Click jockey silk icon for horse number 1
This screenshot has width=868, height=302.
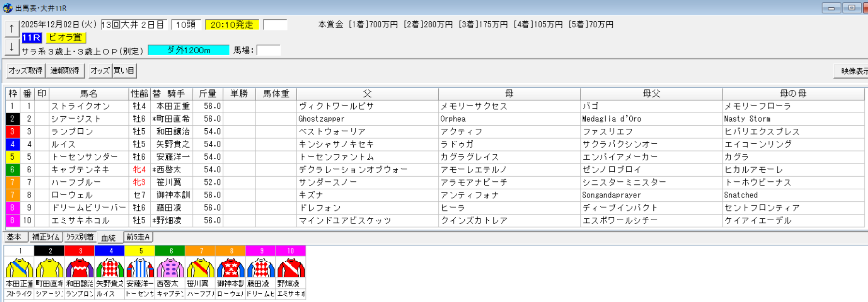19,268
